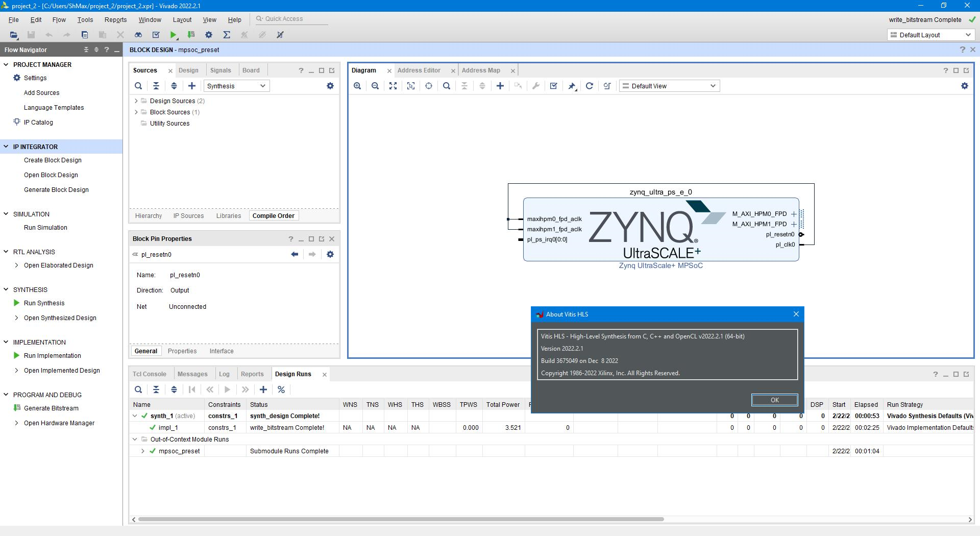Open Sources panel settings gear
Screen dimensions: 980x536
click(x=330, y=86)
